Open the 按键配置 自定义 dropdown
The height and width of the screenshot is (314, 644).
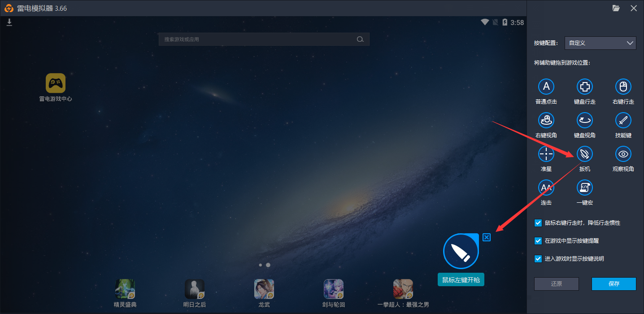[600, 43]
